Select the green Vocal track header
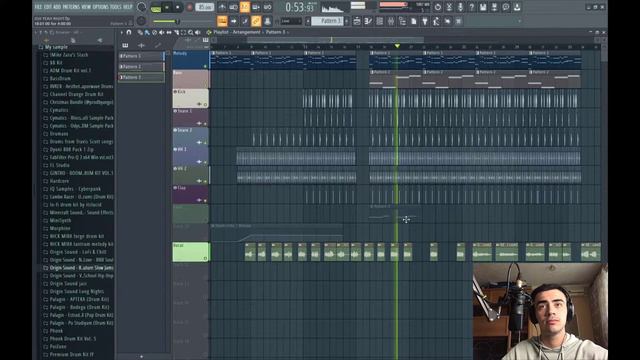The width and height of the screenshot is (640, 360). point(191,252)
